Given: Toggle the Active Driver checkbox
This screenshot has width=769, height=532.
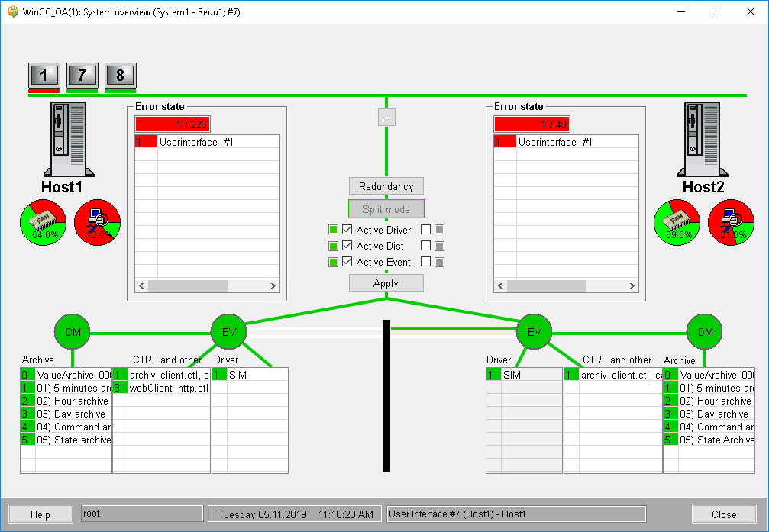Looking at the screenshot, I should point(347,230).
